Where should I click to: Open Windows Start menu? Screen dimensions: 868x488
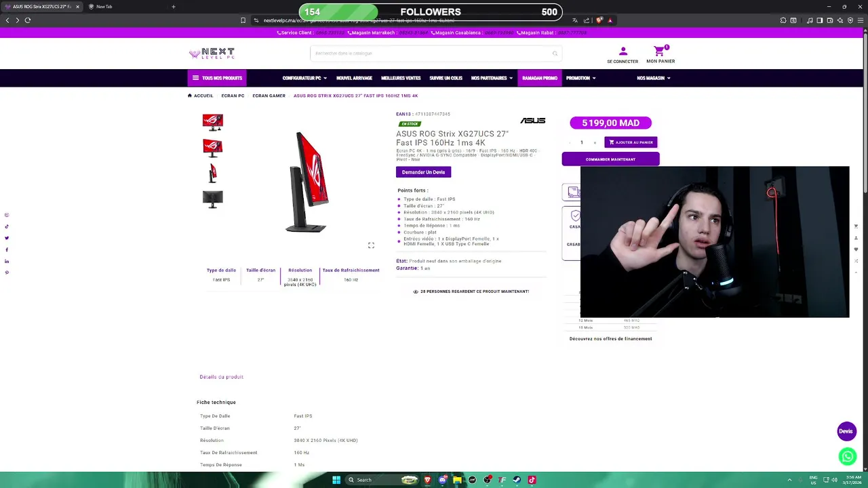tap(336, 480)
